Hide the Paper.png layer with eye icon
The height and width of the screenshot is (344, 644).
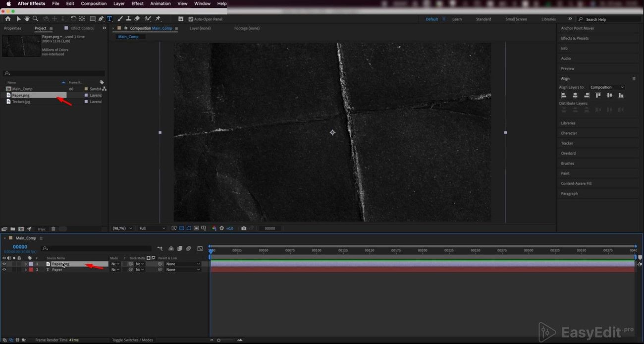point(4,264)
